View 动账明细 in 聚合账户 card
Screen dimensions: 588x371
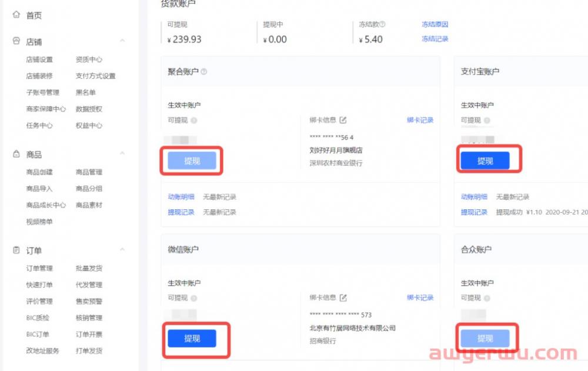[x=181, y=197]
